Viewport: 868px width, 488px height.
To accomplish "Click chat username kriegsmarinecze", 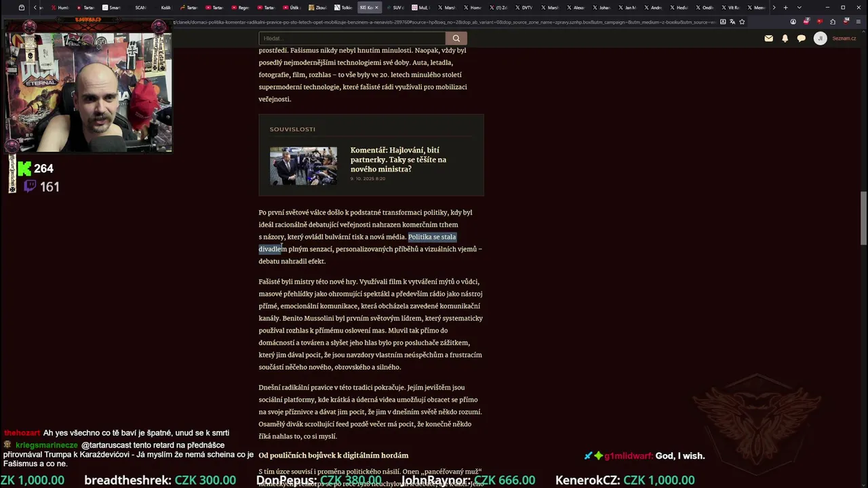I will [x=46, y=445].
